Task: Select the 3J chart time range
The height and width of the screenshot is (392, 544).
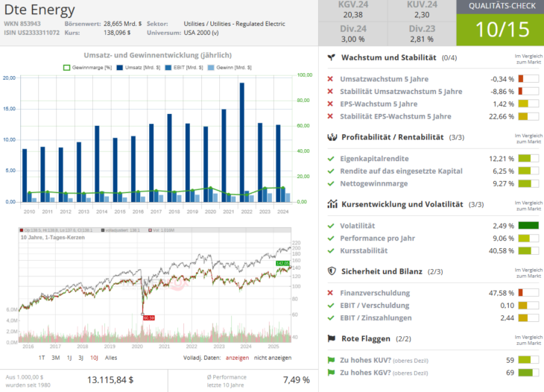Action: click(x=80, y=358)
